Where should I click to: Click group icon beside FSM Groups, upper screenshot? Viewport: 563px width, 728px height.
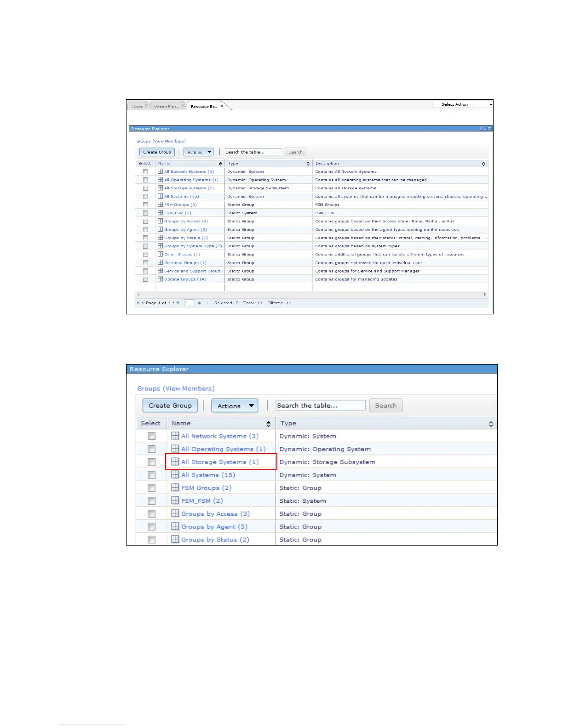[x=160, y=205]
